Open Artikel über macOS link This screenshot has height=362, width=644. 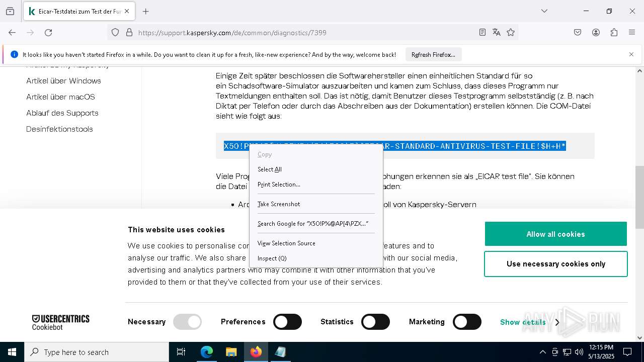click(x=60, y=97)
